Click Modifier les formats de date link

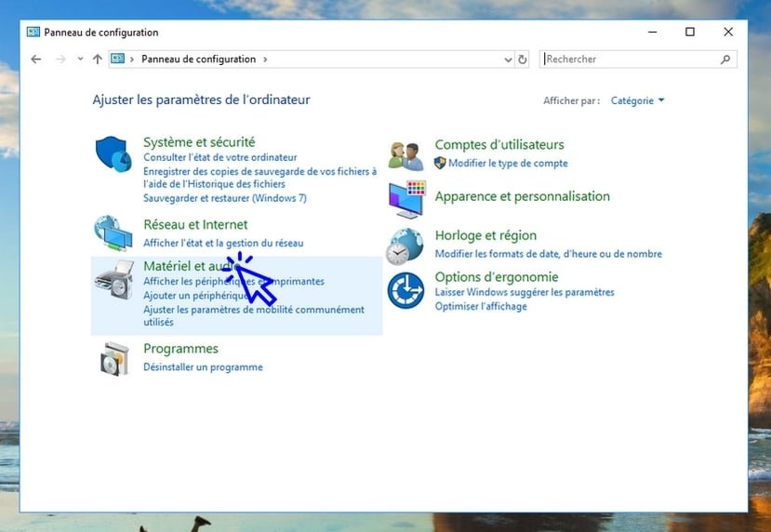(x=548, y=254)
